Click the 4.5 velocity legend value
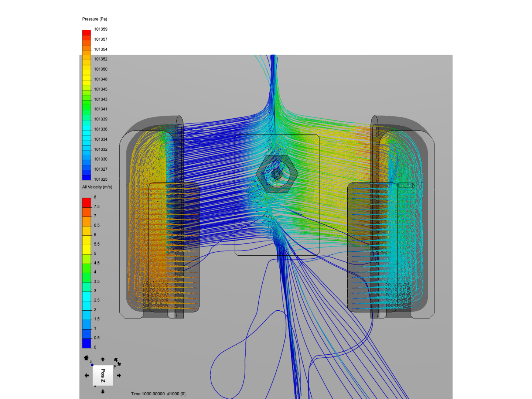Image resolution: width=532 pixels, height=399 pixels. 96,263
